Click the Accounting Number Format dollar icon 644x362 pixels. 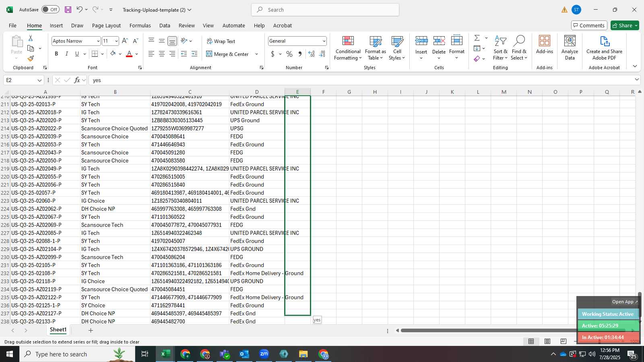point(272,54)
